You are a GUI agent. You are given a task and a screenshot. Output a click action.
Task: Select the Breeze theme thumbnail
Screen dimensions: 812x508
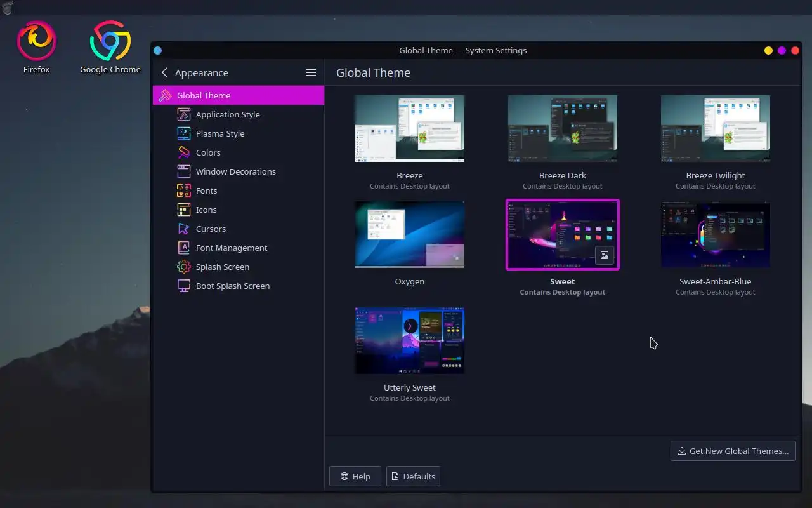410,129
